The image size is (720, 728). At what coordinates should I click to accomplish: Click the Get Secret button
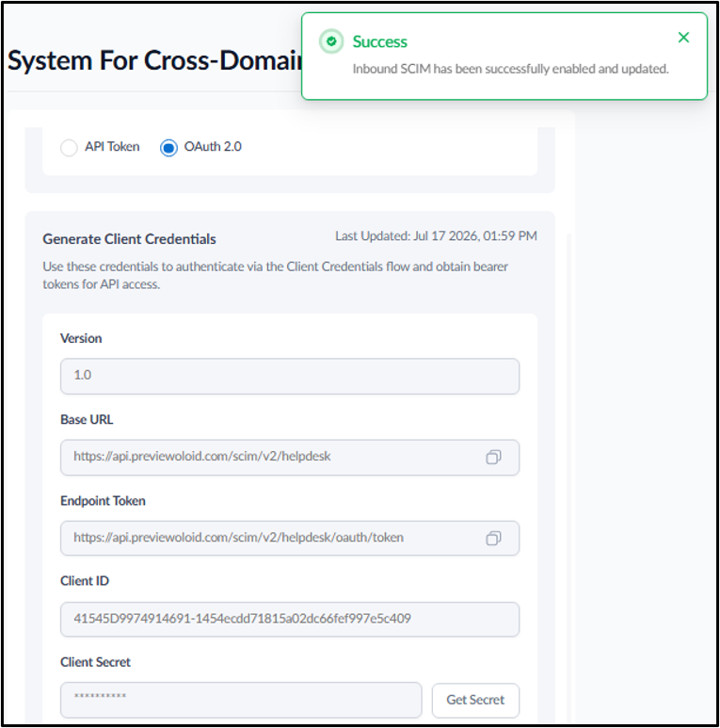475,700
